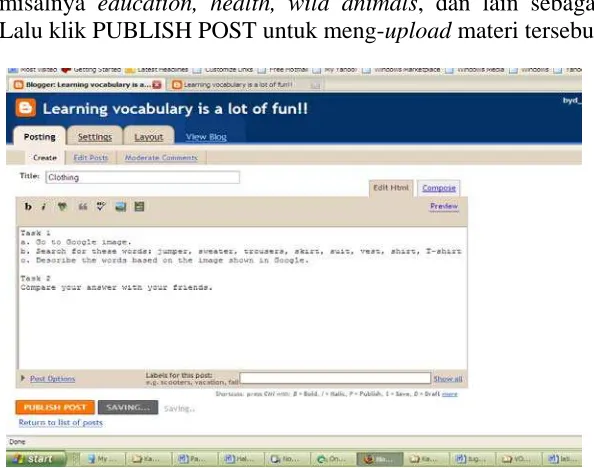The height and width of the screenshot is (468, 594).
Task: Click the Windows Marketplace bookmark
Action: click(x=401, y=70)
